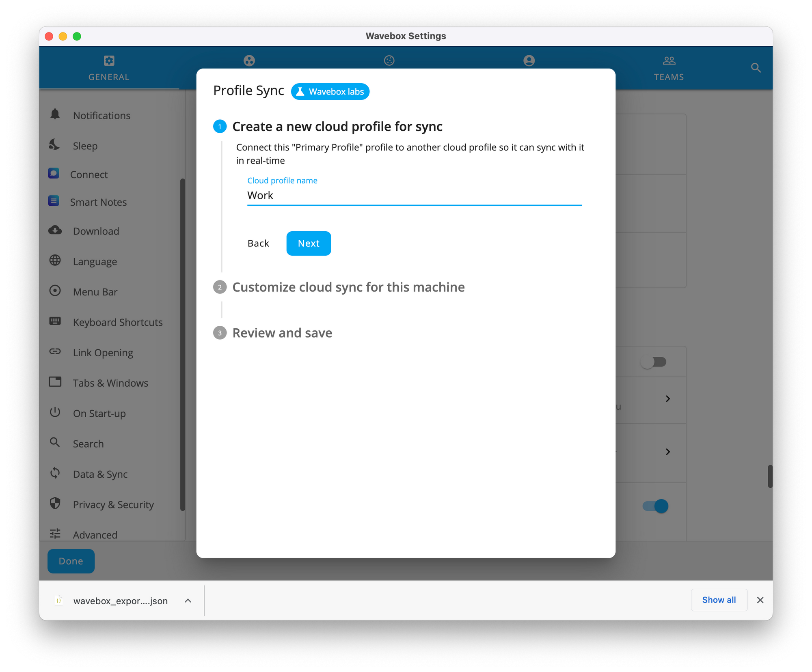Click the settings search icon in header
812x672 pixels.
point(756,68)
